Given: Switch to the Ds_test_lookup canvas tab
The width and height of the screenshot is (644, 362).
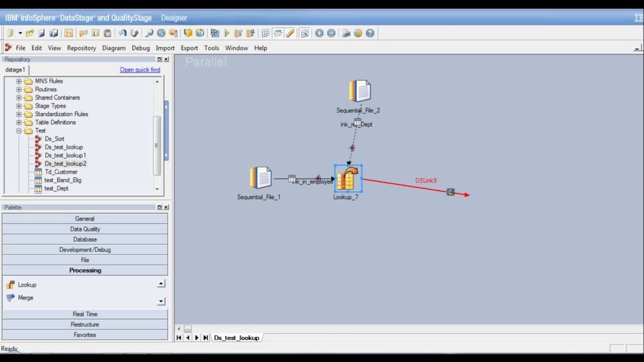Looking at the screenshot, I should (x=236, y=338).
